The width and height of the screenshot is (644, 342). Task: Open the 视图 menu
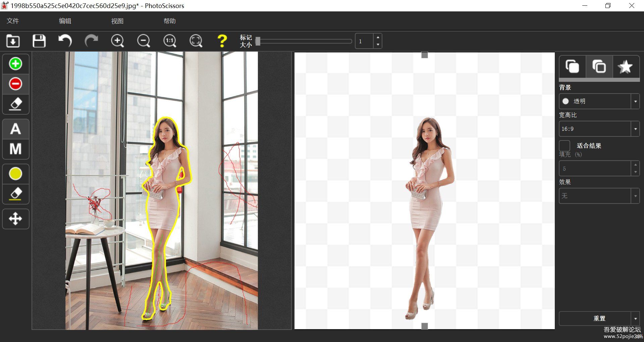tap(117, 21)
